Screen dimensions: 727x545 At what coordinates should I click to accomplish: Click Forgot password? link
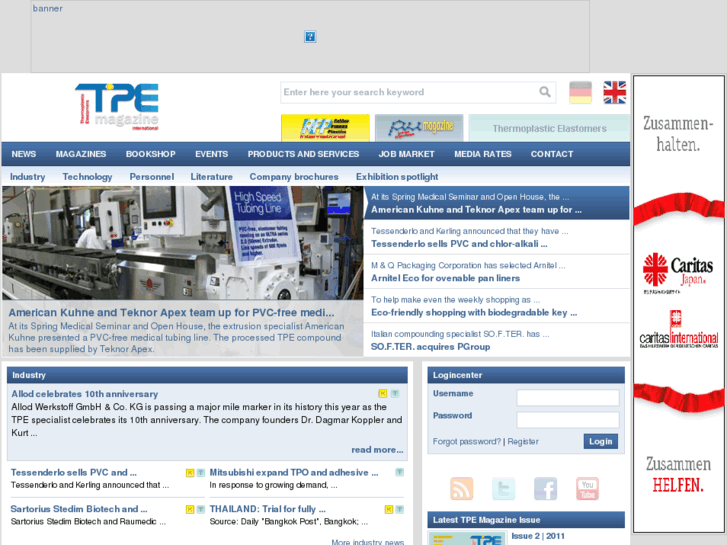(x=466, y=442)
